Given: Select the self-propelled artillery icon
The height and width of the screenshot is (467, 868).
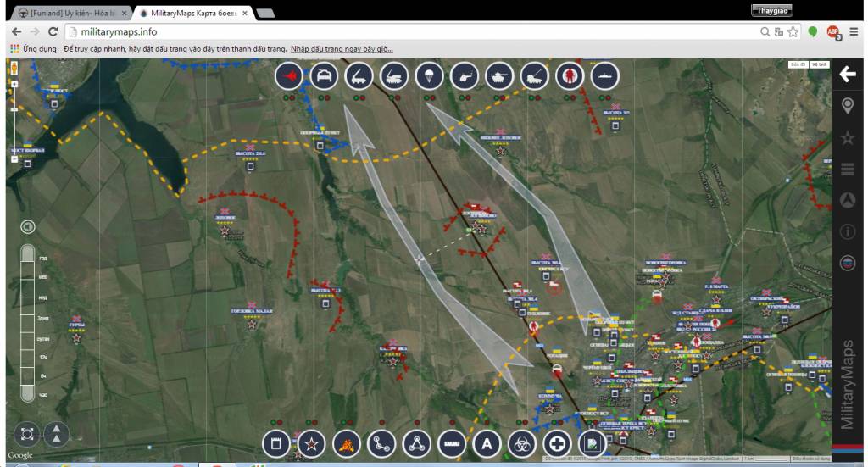Looking at the screenshot, I should (535, 76).
